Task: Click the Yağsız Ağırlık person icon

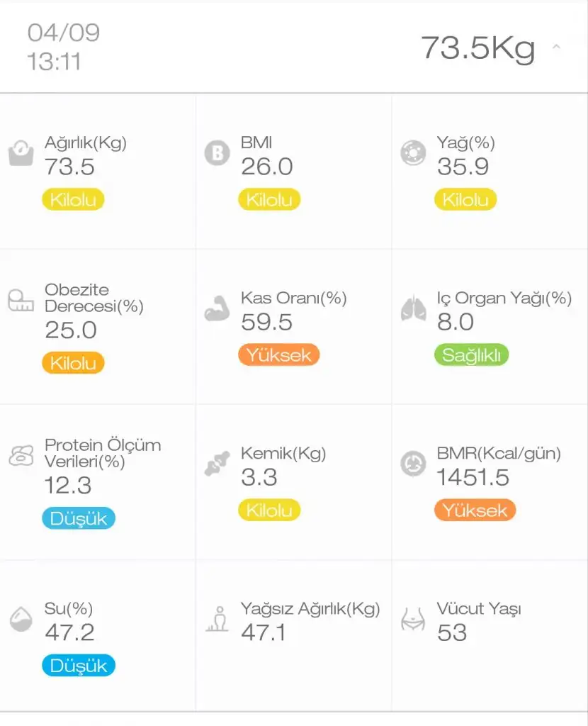Action: coord(217,619)
